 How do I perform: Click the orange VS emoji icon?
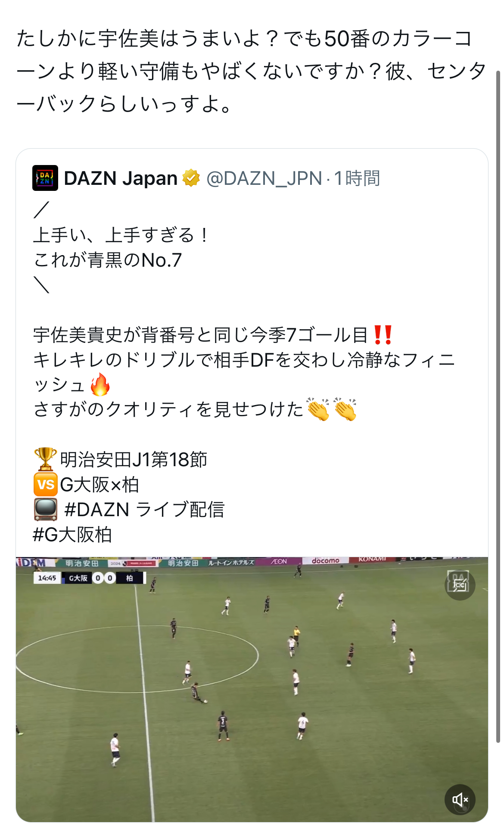tap(45, 484)
